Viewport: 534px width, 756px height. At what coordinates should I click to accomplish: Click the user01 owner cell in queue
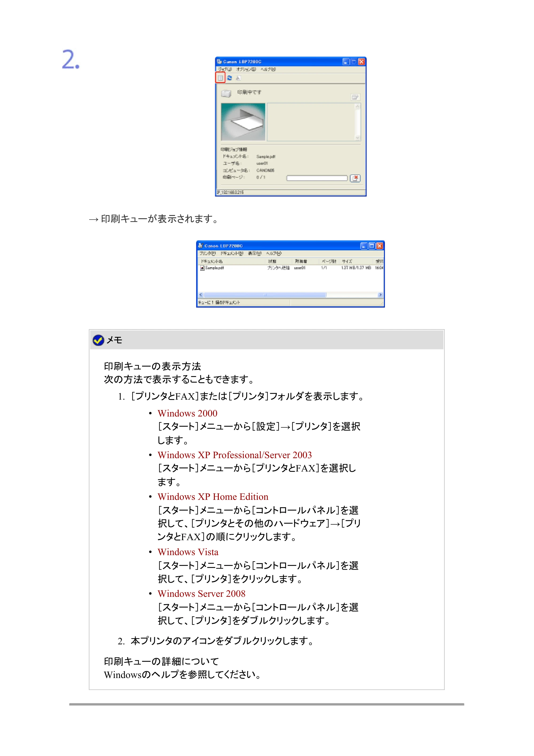pyautogui.click(x=299, y=268)
